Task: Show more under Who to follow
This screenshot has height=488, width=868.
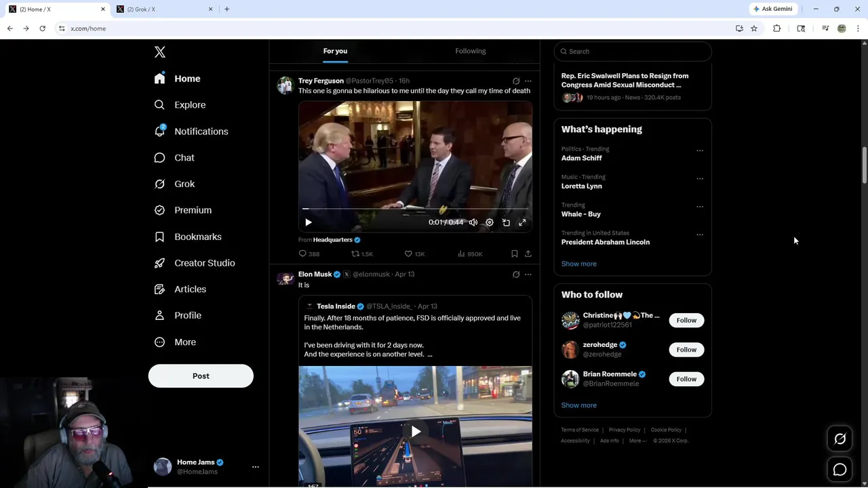Action: (x=578, y=405)
